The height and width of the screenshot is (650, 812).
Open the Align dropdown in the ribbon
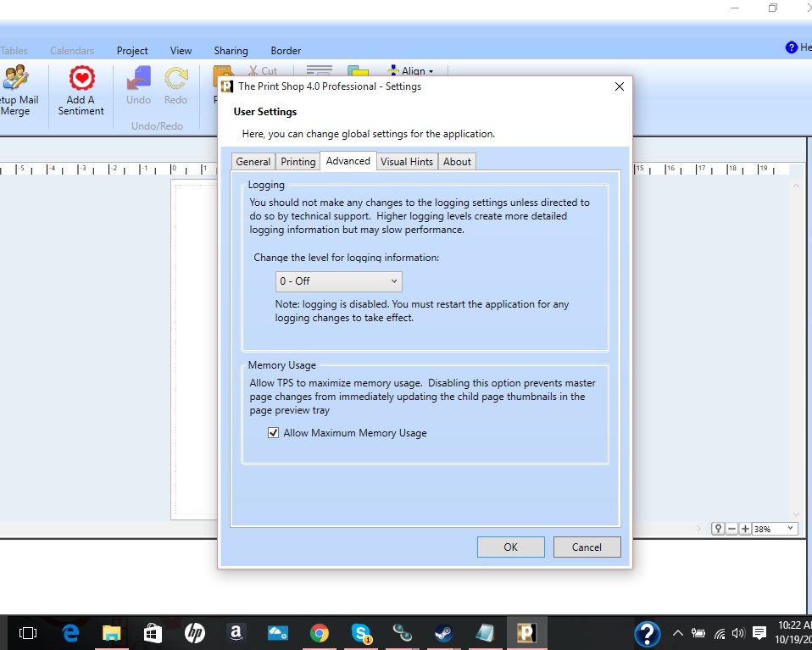411,71
